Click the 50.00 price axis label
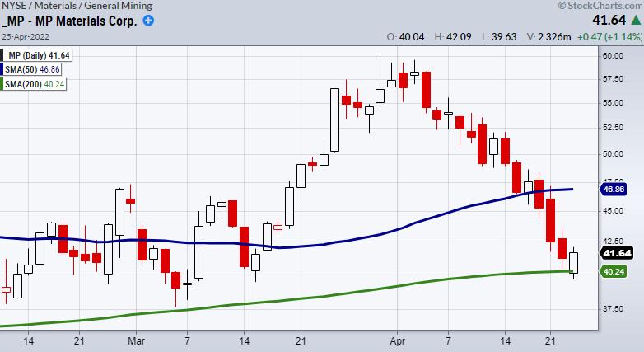This screenshot has height=352, width=644. point(613,154)
